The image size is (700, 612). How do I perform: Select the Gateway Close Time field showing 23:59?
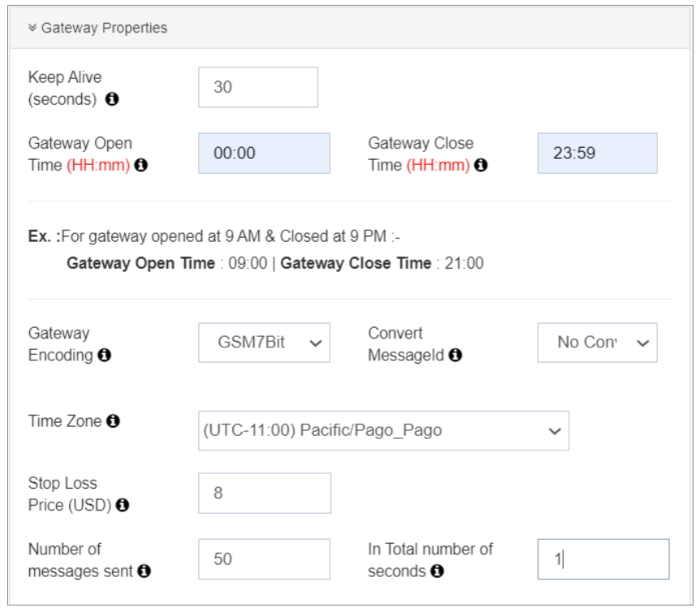[597, 153]
